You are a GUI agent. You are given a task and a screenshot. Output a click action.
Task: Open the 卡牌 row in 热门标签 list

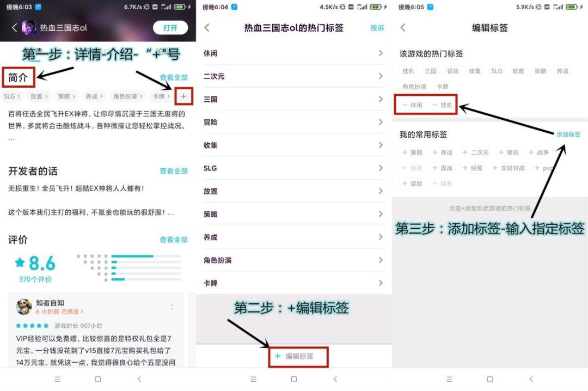tap(294, 283)
